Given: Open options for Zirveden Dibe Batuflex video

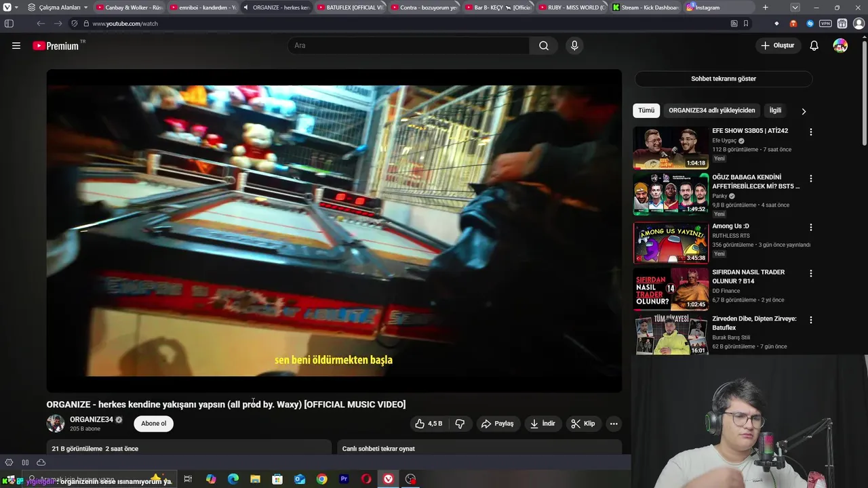Looking at the screenshot, I should [810, 320].
